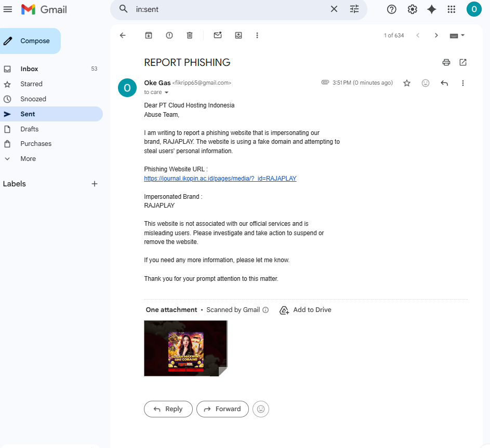The image size is (490, 448).
Task: Select the Sent folder
Action: click(51, 114)
